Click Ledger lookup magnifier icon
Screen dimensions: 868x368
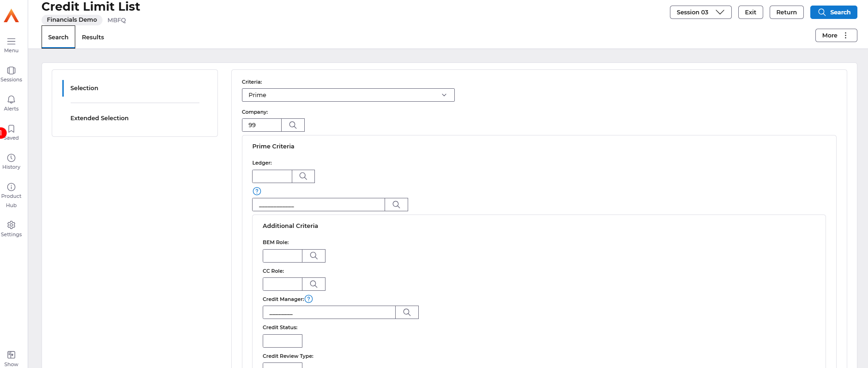tap(303, 176)
